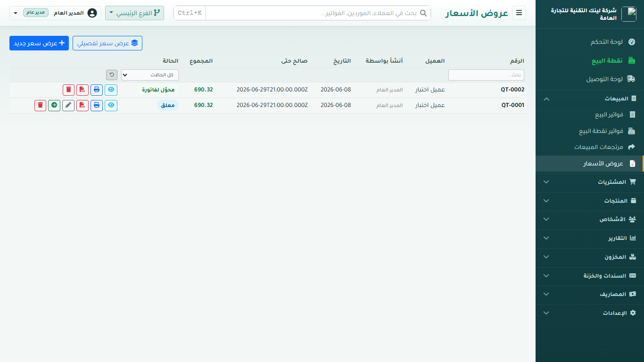Expand the الإعدادات settings section
644x362 pixels.
(590, 313)
